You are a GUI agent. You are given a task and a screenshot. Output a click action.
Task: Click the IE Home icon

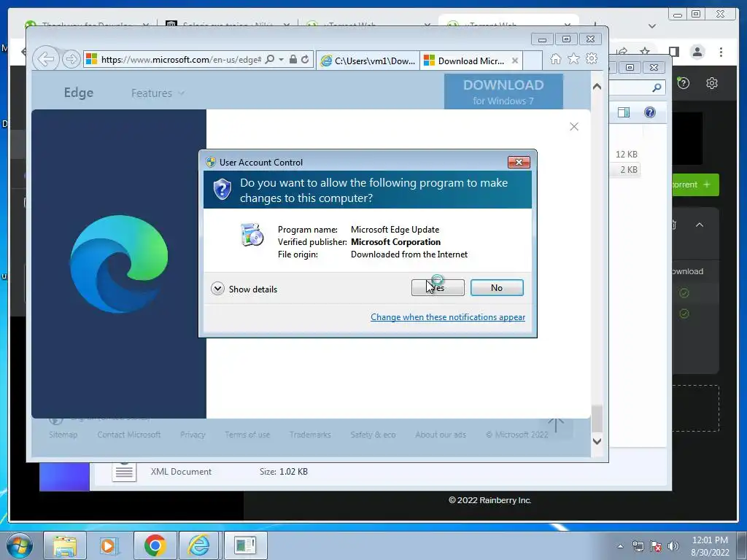pyautogui.click(x=555, y=59)
